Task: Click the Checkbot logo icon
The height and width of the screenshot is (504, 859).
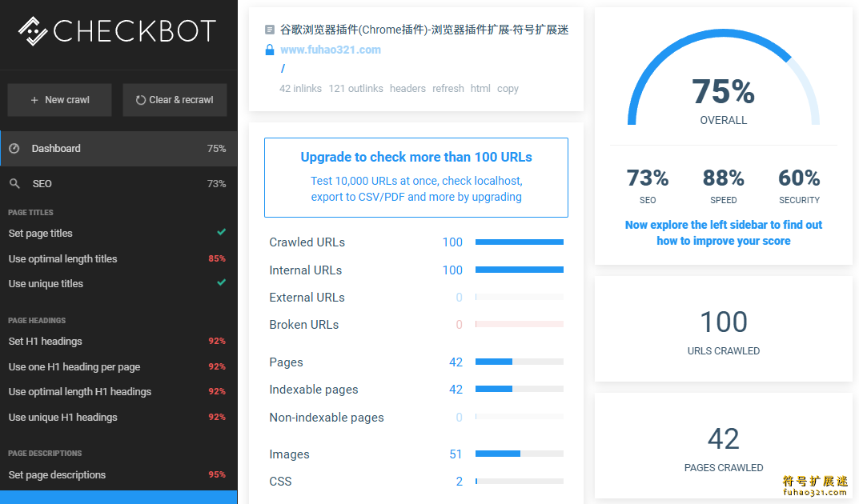Action: (x=33, y=31)
